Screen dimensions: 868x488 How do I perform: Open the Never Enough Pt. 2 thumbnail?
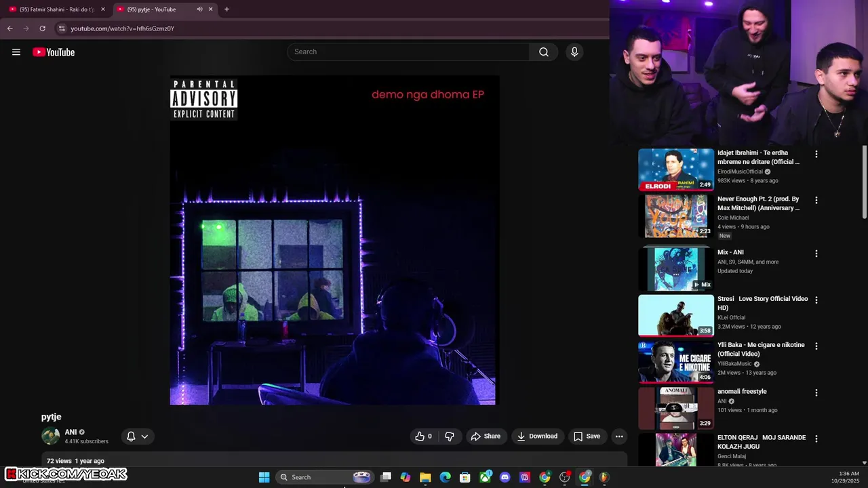676,216
